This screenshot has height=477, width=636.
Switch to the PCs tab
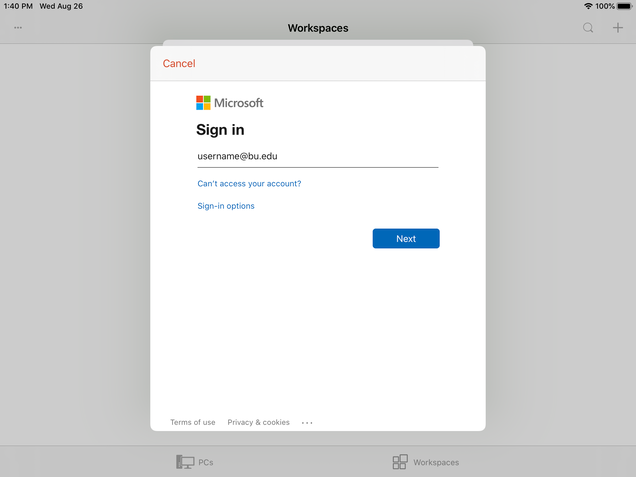[195, 462]
